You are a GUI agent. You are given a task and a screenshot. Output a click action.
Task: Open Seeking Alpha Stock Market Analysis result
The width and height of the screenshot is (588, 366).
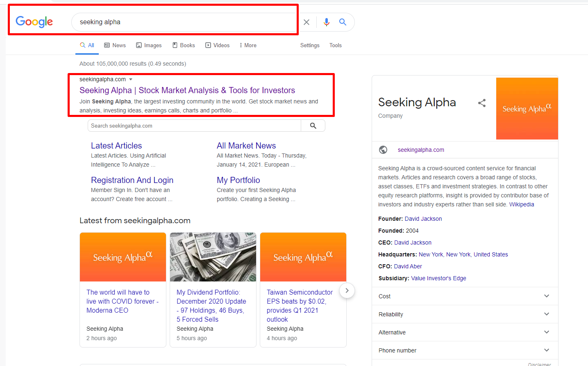click(187, 90)
